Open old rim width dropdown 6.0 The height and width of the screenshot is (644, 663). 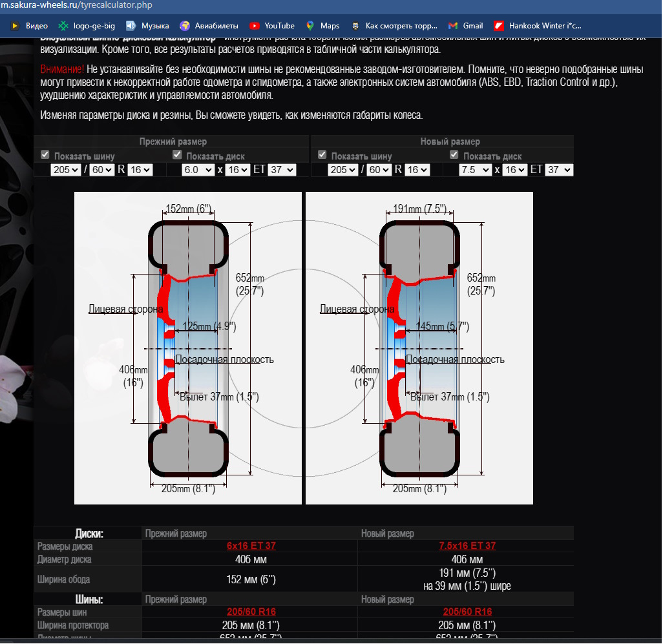[198, 170]
